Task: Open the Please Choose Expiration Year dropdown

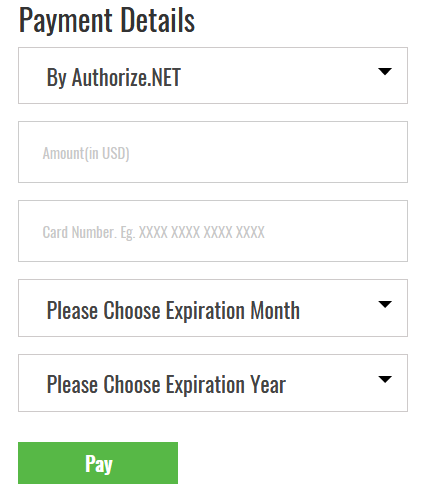Action: 213,383
